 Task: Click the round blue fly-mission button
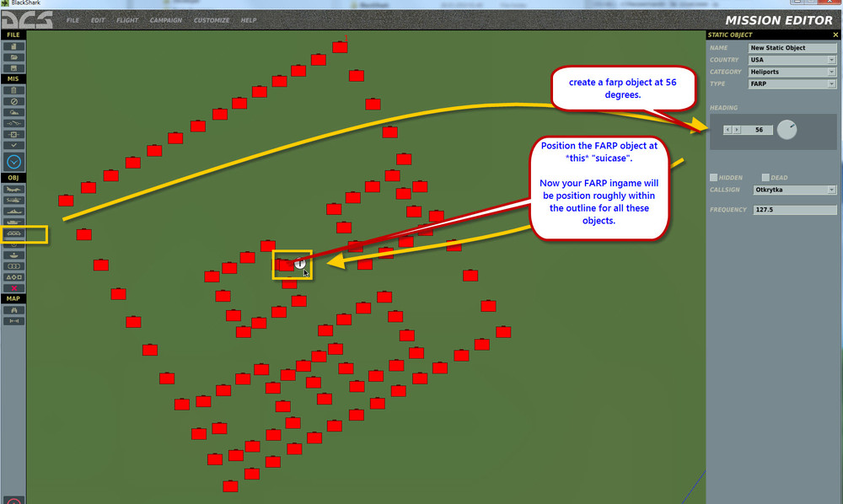click(13, 162)
